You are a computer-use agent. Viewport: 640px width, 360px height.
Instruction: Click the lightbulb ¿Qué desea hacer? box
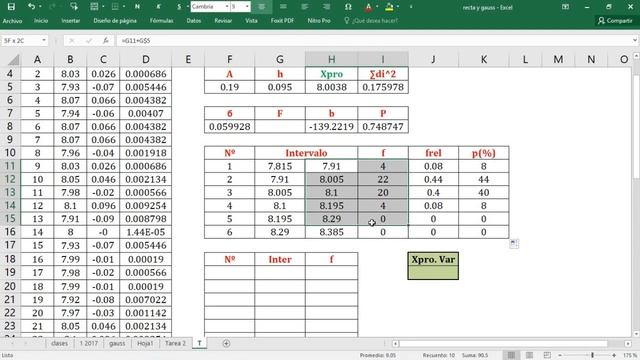tap(371, 20)
